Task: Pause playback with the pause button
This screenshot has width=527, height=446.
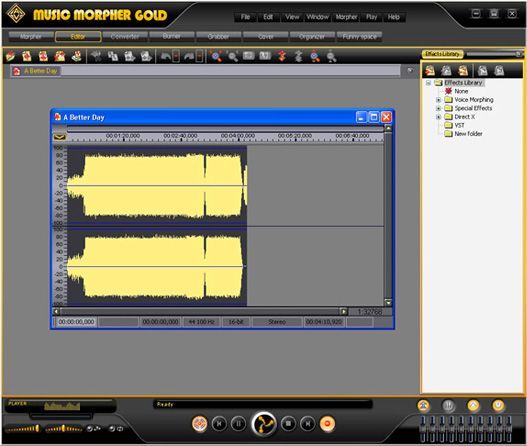Action: [239, 424]
